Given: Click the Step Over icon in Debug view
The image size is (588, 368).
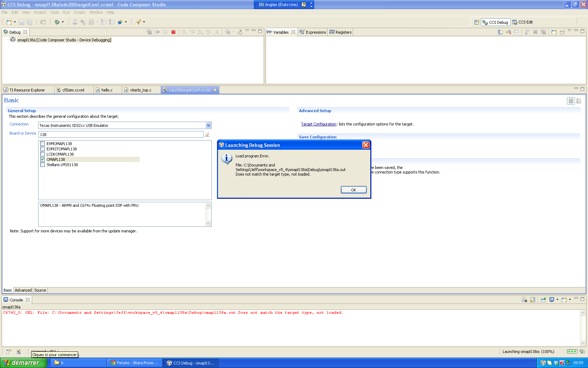Looking at the screenshot, I should point(192,32).
